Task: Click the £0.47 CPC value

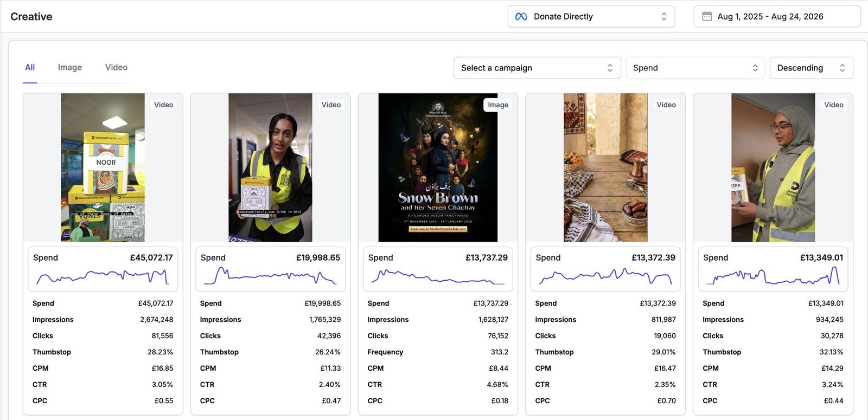Action: pyautogui.click(x=331, y=401)
